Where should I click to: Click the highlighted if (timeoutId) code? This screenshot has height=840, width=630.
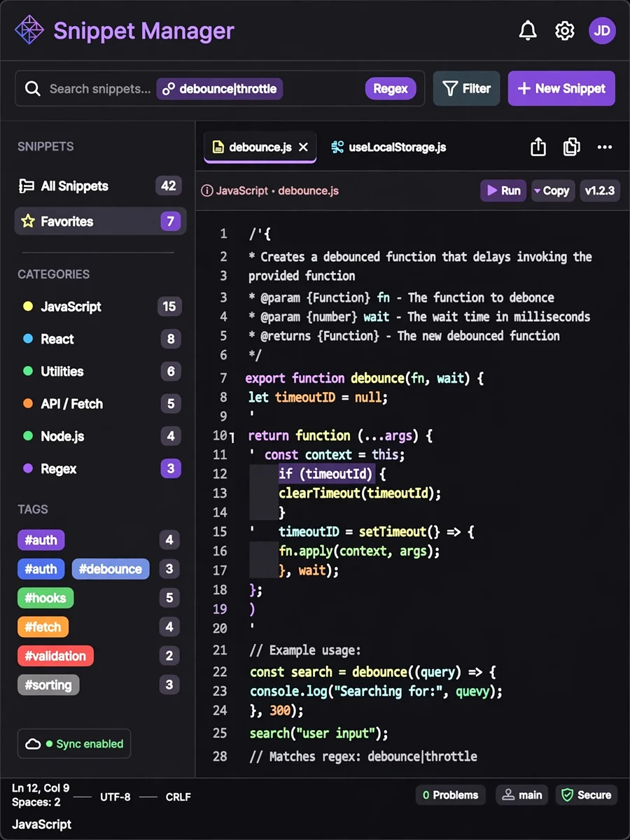click(x=326, y=474)
